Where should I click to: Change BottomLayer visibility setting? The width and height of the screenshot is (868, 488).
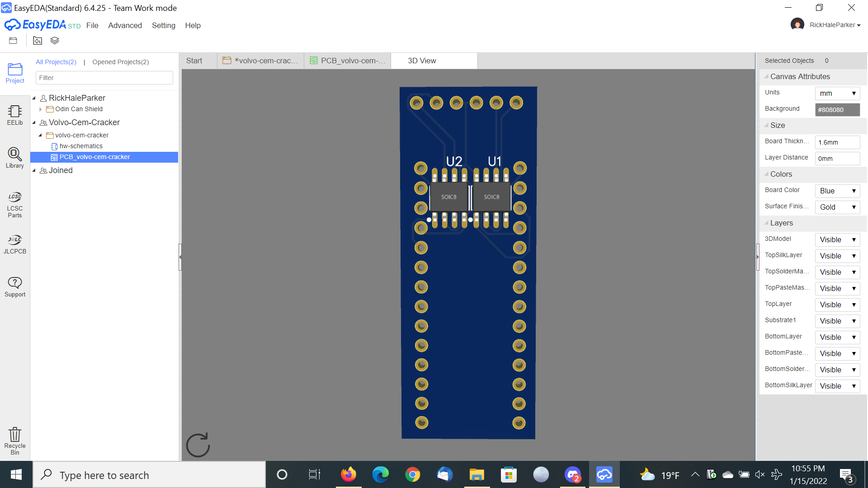tap(837, 337)
